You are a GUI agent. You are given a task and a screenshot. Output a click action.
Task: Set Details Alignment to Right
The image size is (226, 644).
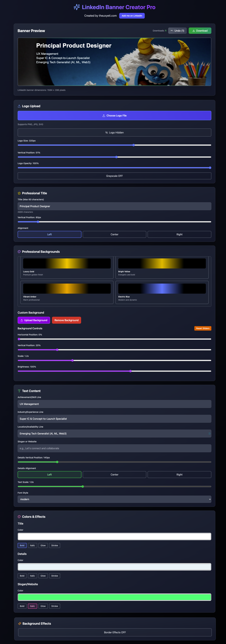179,474
